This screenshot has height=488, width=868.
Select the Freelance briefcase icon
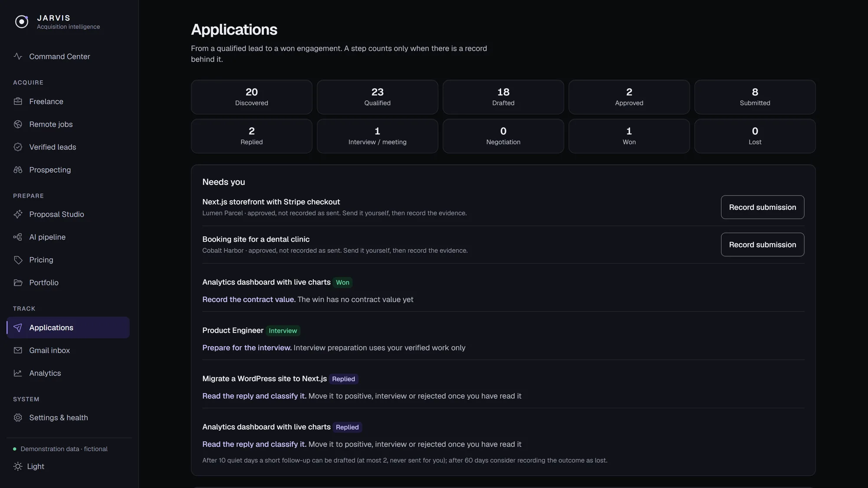[x=18, y=102]
